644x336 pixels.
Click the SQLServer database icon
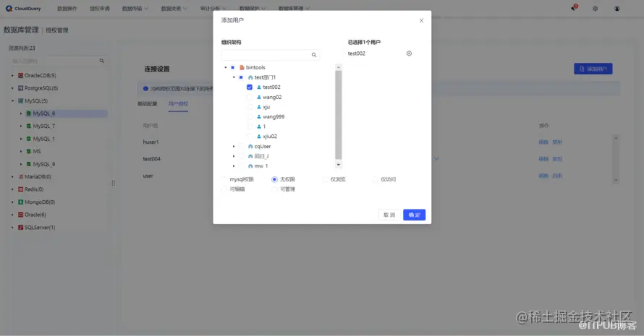(20, 228)
